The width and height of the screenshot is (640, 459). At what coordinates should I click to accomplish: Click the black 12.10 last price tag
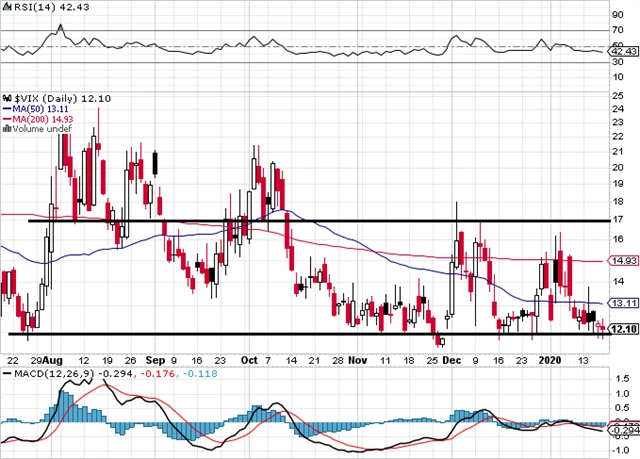coord(623,328)
